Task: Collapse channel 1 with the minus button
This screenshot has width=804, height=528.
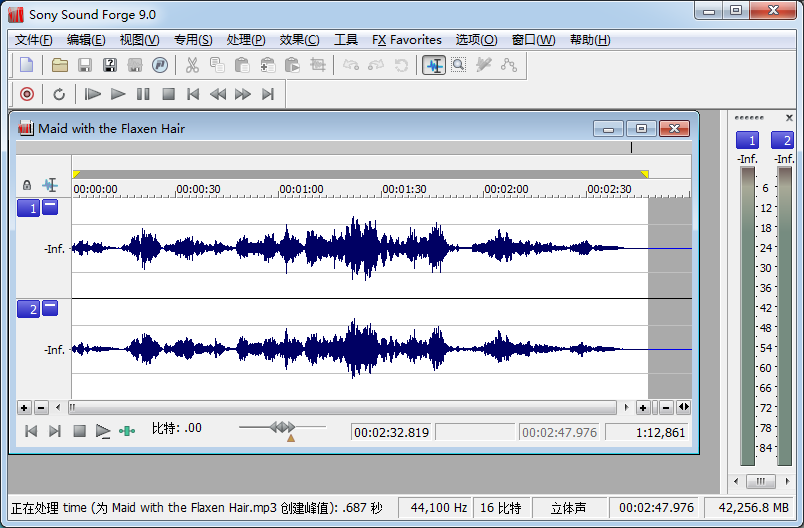Action: pos(50,207)
